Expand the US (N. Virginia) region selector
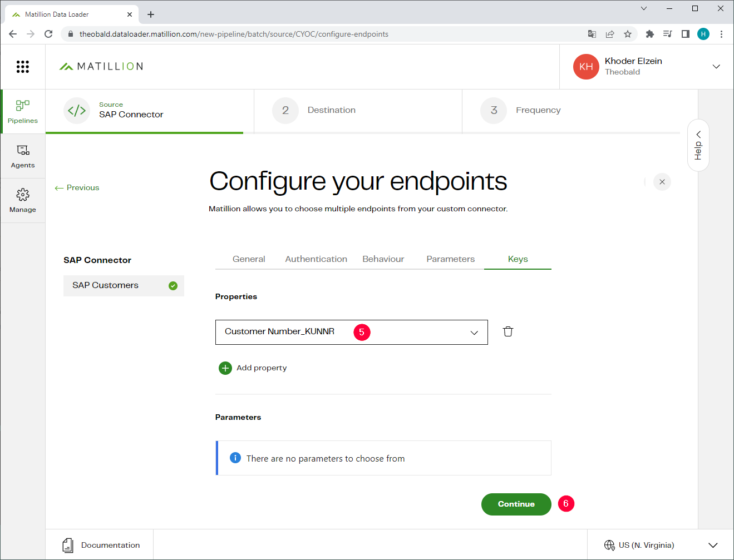The height and width of the screenshot is (560, 734). pos(713,545)
